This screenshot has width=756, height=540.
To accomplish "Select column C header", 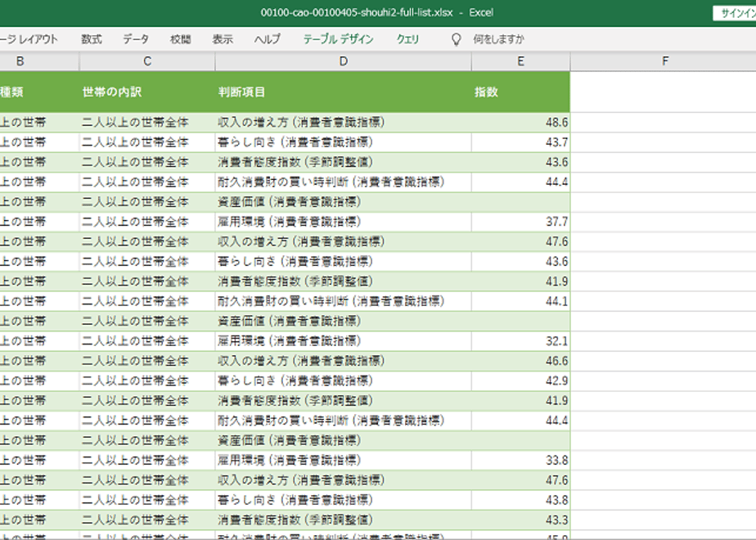I will (147, 61).
